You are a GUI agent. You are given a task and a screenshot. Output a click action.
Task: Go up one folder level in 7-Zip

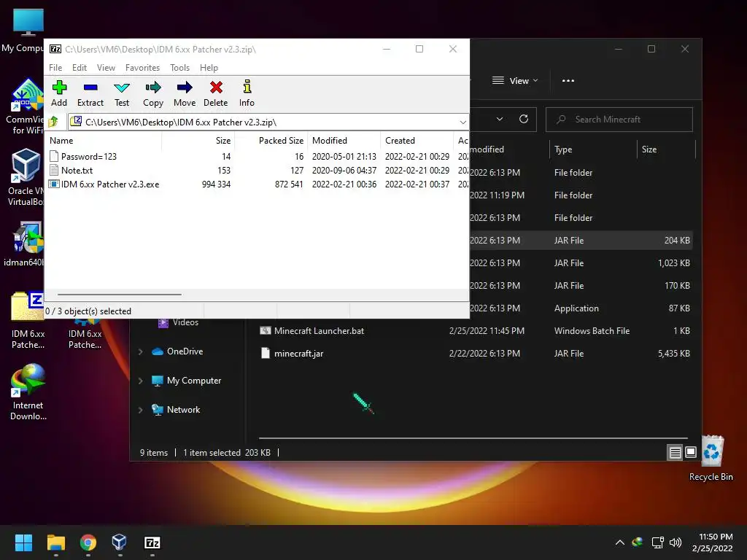coord(53,122)
